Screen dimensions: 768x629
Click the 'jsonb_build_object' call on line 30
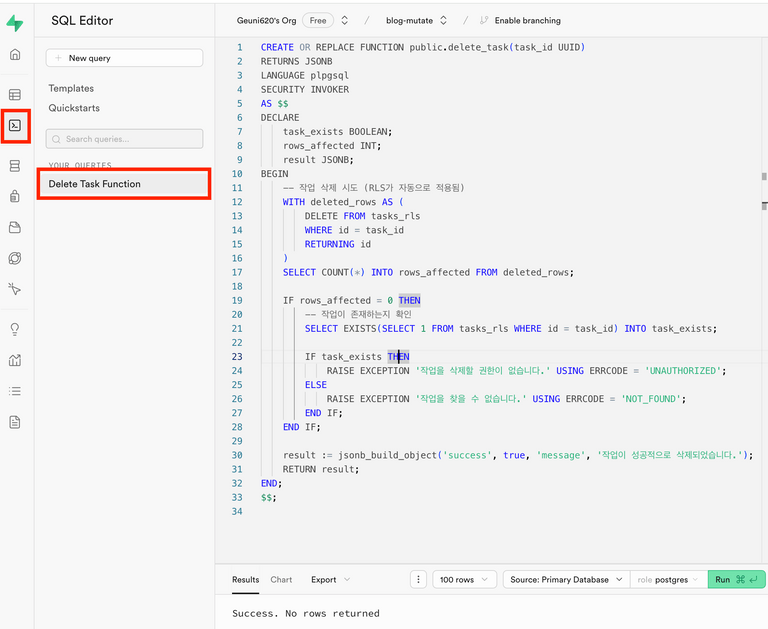tap(387, 455)
